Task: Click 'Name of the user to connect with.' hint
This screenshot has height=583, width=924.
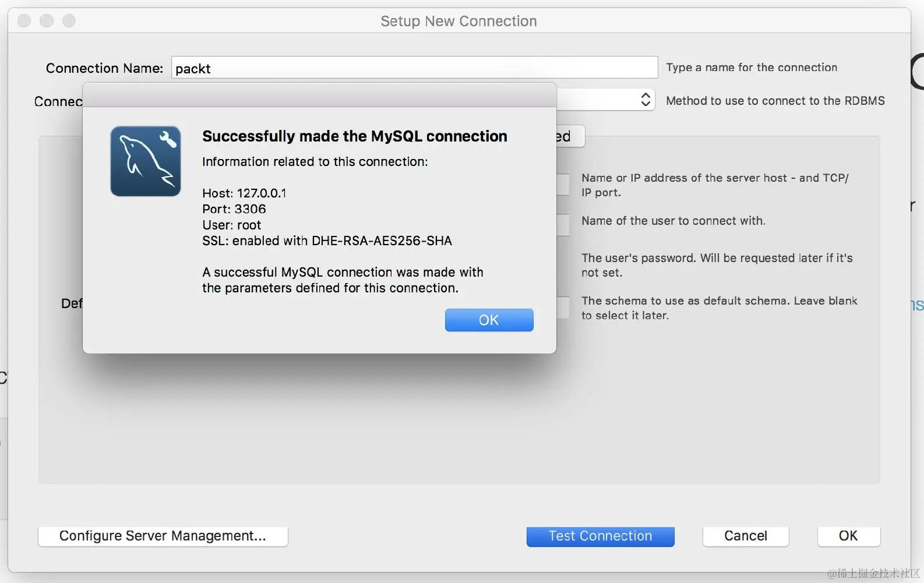Action: [673, 221]
